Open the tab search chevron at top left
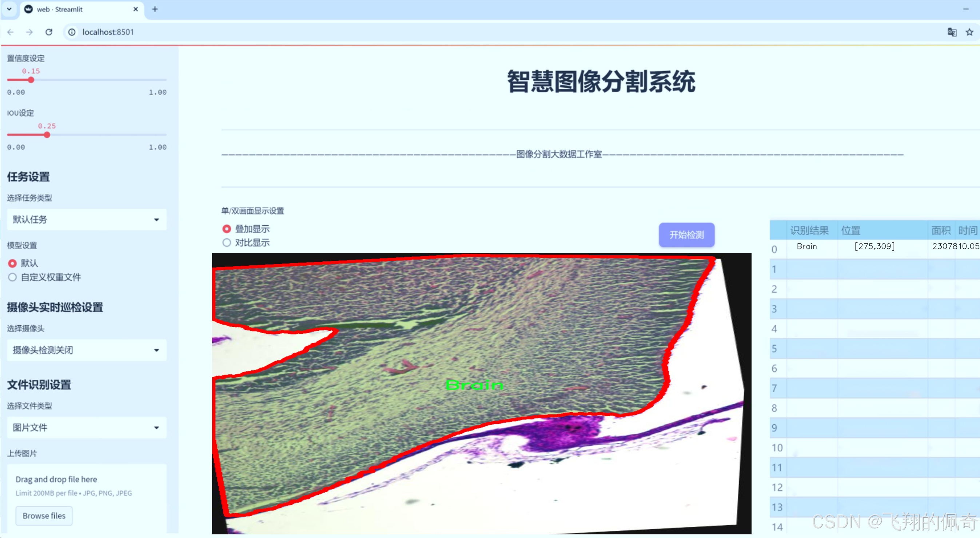This screenshot has height=538, width=980. [x=8, y=9]
